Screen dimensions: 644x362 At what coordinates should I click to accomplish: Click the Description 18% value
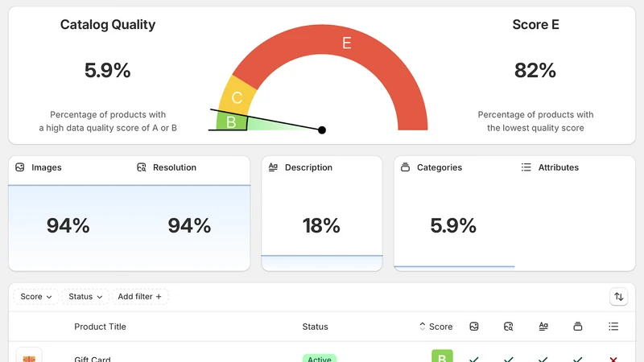[321, 225]
